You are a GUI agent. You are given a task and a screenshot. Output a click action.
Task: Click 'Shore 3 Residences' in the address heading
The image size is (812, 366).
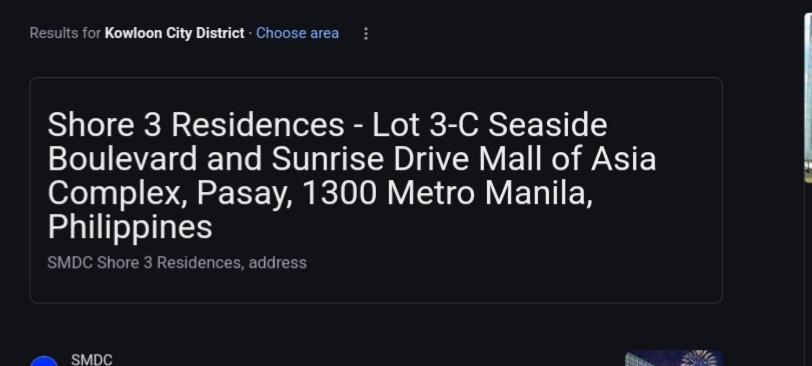[196, 125]
